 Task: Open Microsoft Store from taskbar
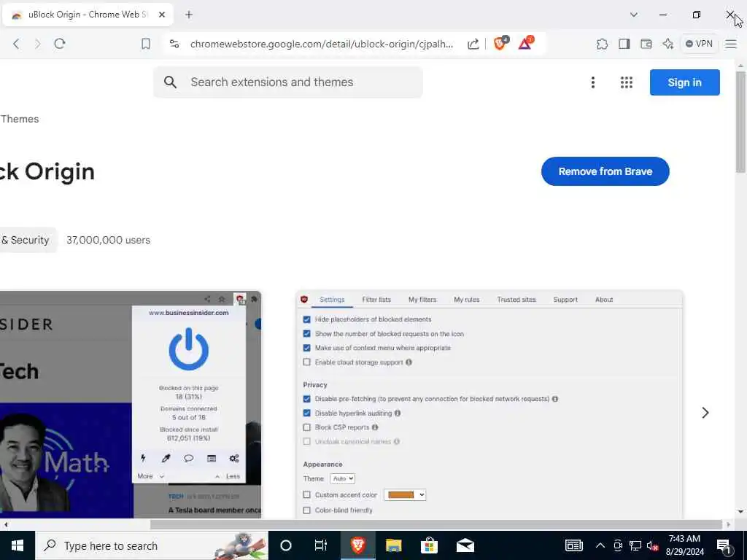429,545
